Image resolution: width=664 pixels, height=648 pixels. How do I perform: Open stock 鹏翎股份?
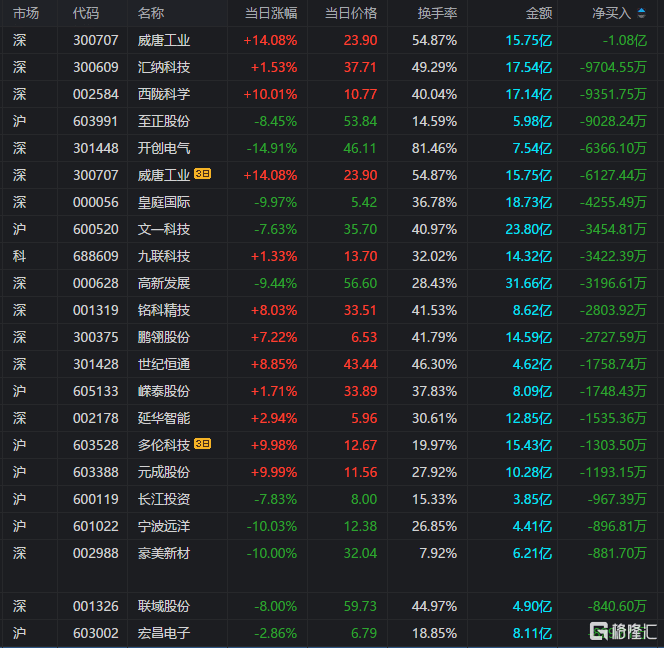tap(164, 338)
